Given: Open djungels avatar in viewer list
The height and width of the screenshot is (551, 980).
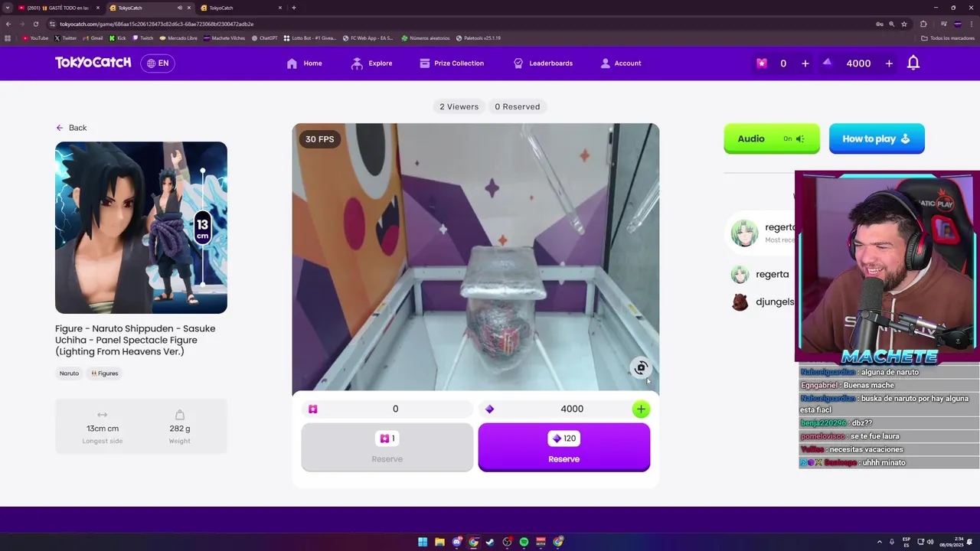Looking at the screenshot, I should [740, 302].
